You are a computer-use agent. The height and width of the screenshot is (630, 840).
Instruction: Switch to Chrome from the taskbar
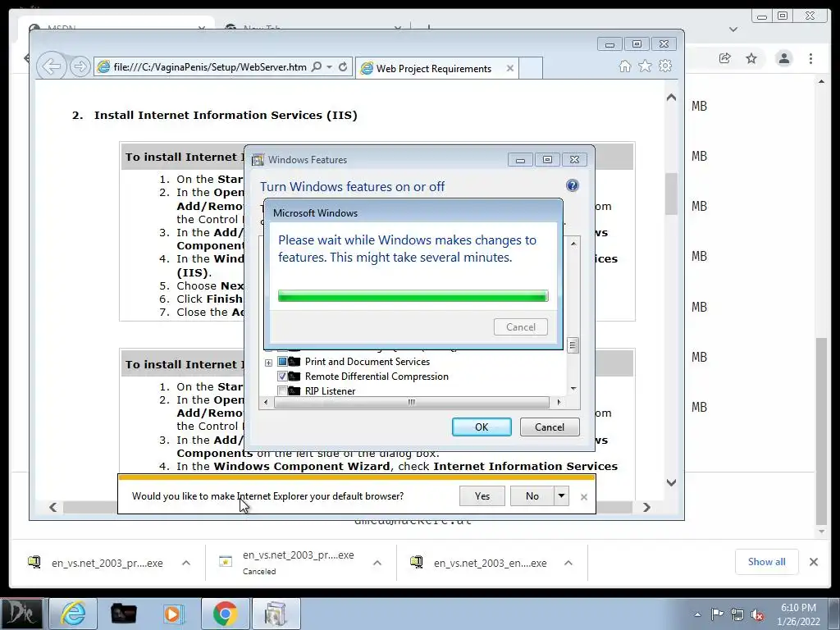tap(225, 614)
